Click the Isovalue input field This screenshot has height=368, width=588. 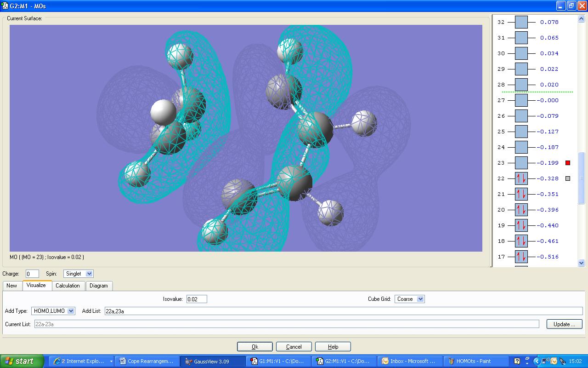[197, 299]
